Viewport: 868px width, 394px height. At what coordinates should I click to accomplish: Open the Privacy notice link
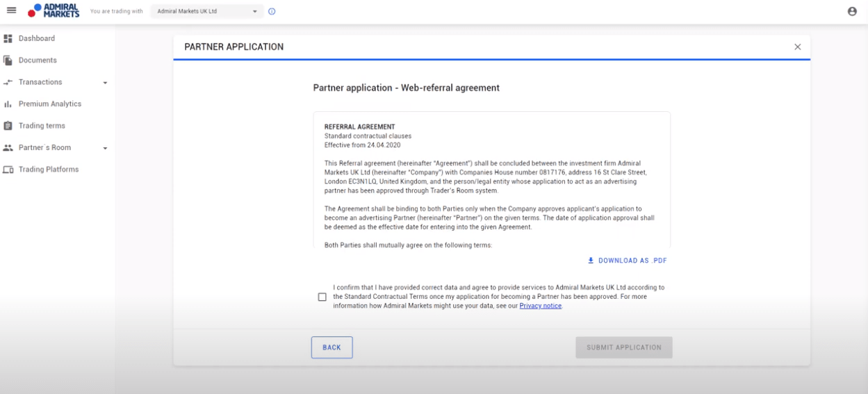[x=540, y=306]
